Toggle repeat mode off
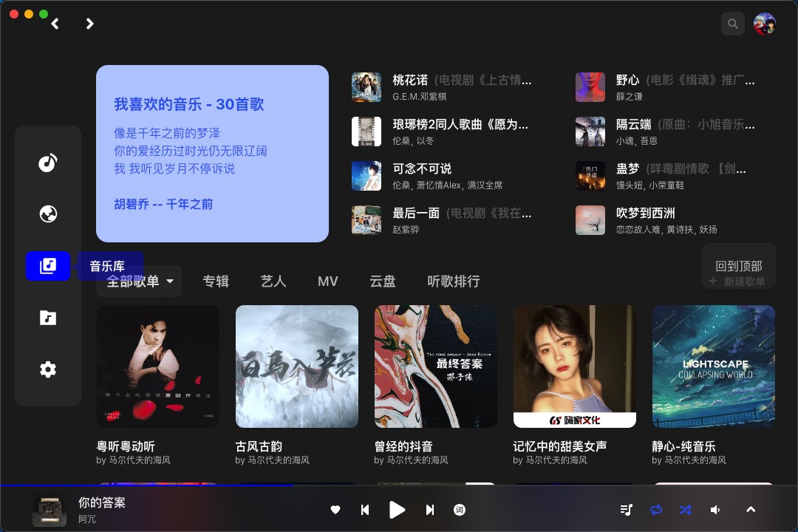Viewport: 798px width, 532px height. [x=656, y=510]
